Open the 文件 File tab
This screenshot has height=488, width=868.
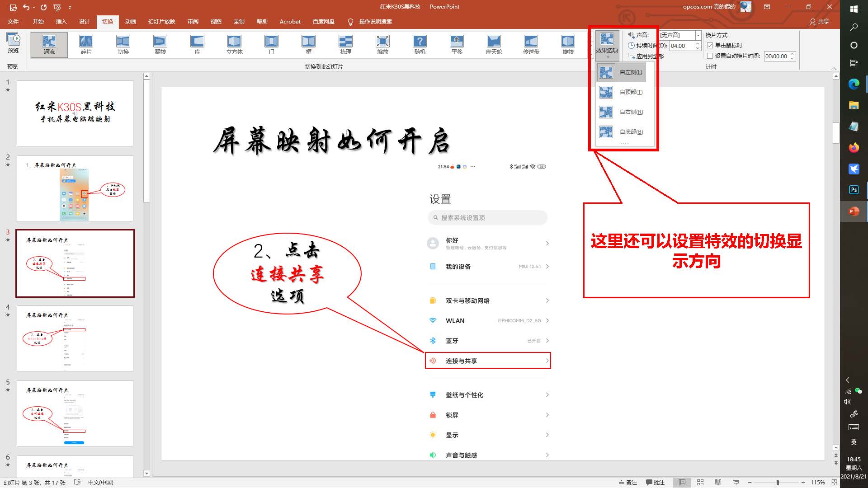coord(13,22)
